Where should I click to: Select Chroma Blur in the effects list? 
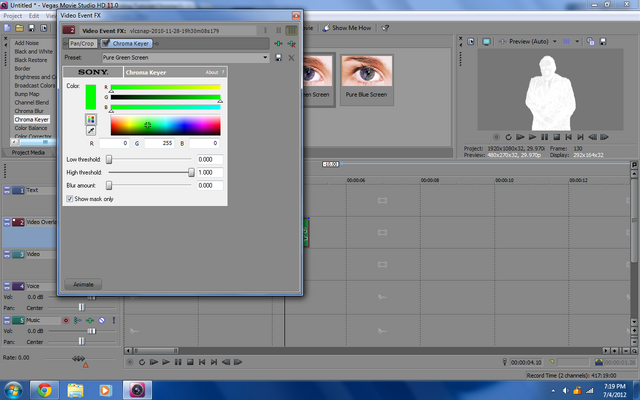[x=29, y=111]
